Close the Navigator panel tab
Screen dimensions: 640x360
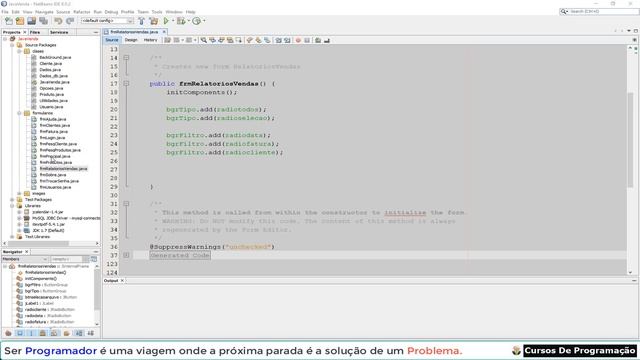pos(27,252)
